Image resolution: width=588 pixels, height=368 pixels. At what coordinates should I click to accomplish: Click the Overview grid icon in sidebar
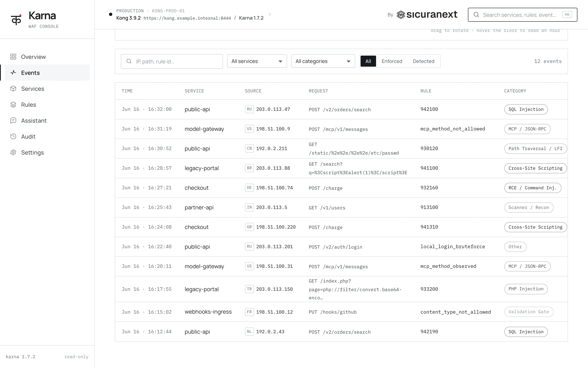tap(13, 57)
